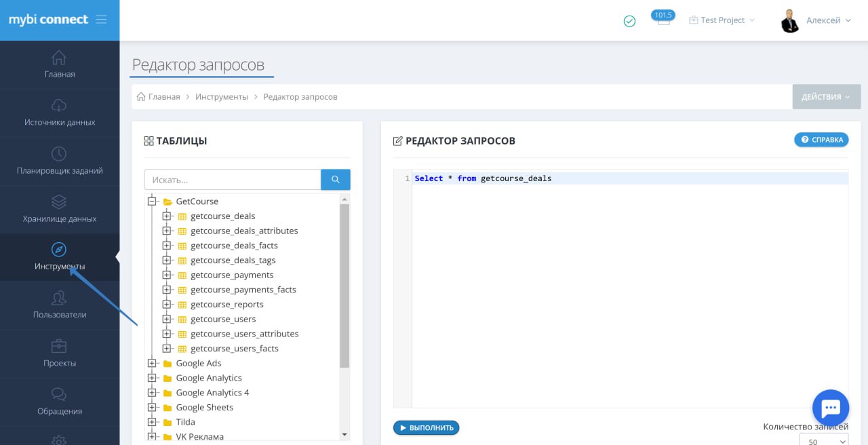Screen dimensions: 868x445
Task: Click the Справка help button
Action: click(x=821, y=140)
